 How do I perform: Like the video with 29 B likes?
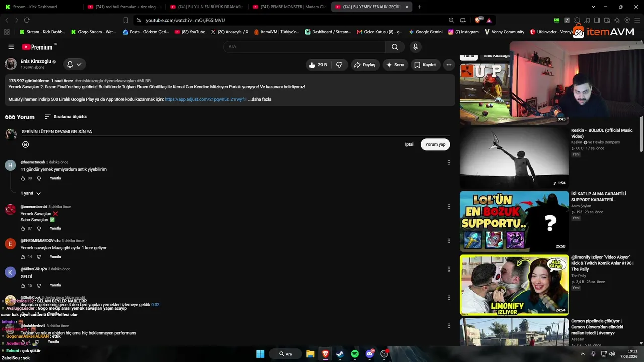[x=317, y=65]
